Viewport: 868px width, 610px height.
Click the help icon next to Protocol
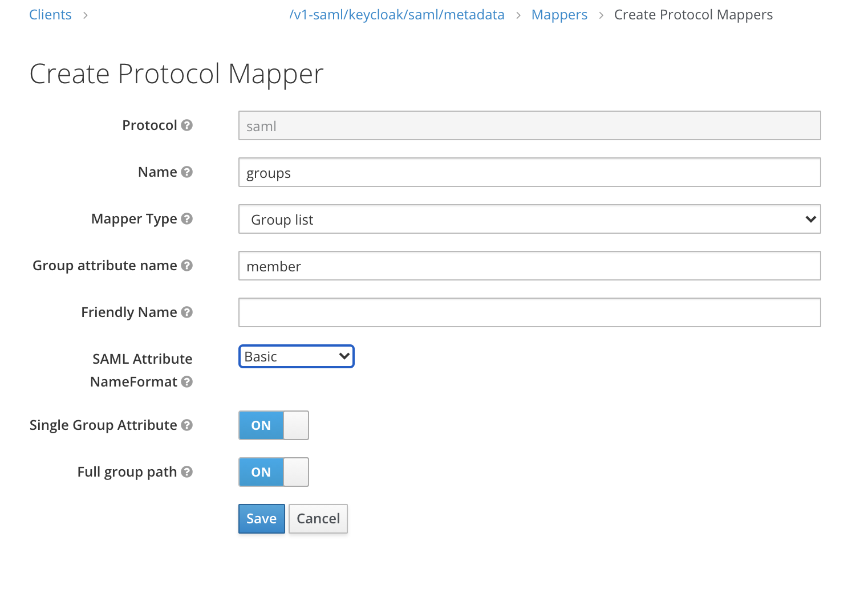tap(188, 125)
